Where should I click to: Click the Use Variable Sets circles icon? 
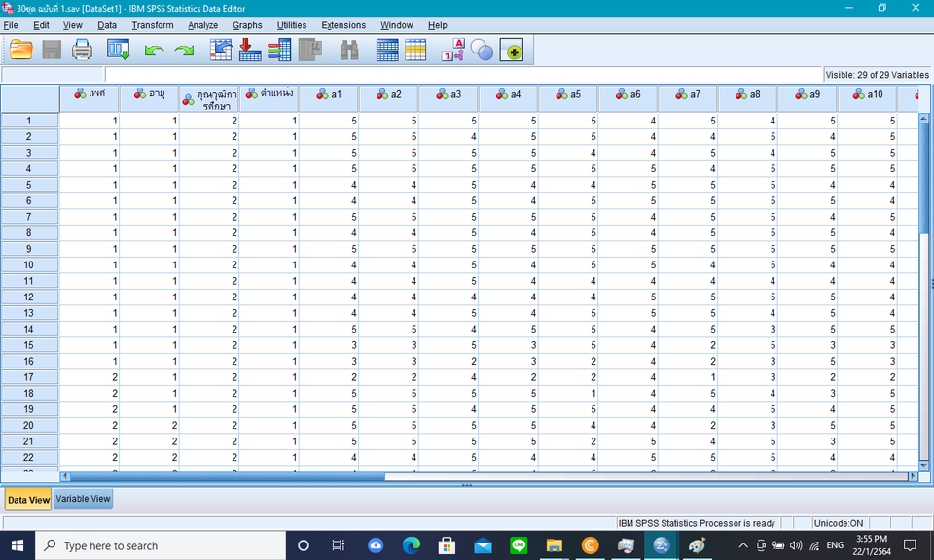tap(482, 50)
